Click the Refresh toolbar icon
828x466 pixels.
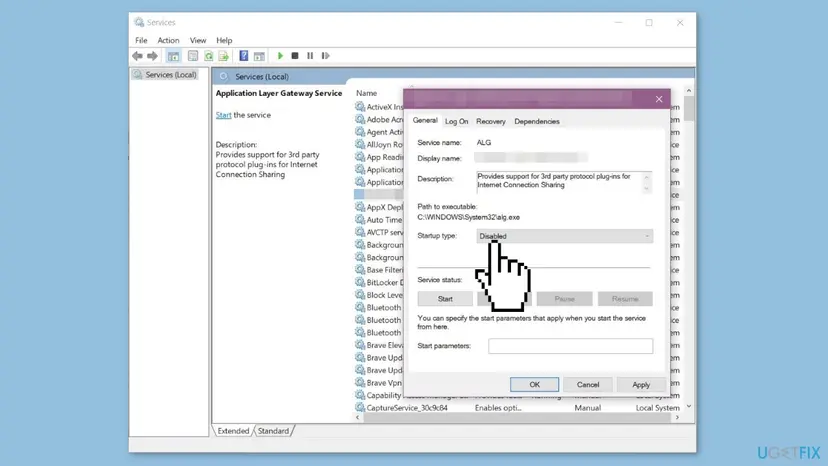[209, 56]
